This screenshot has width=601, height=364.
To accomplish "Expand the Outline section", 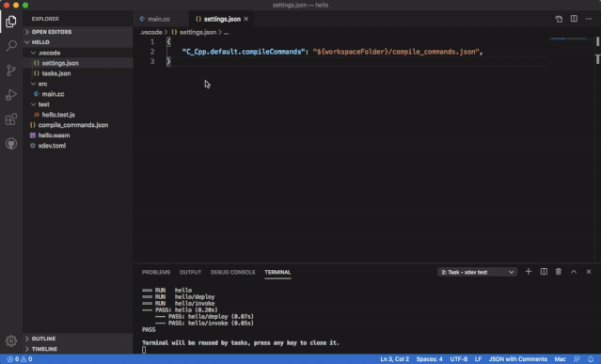I will click(78, 339).
